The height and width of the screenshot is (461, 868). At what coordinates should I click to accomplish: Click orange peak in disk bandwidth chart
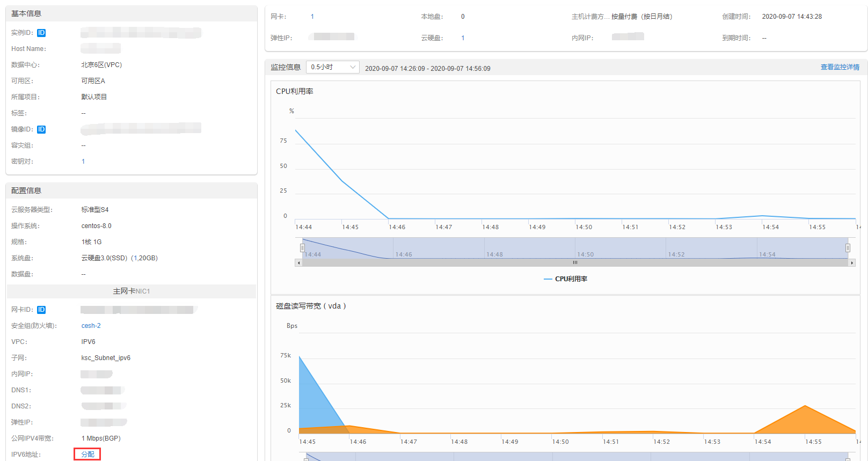[805, 406]
